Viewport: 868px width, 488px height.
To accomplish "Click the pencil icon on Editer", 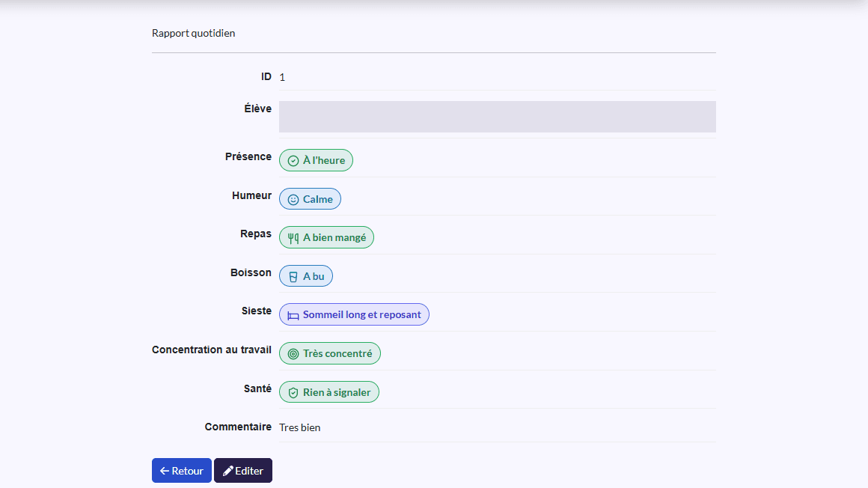I will click(x=227, y=471).
